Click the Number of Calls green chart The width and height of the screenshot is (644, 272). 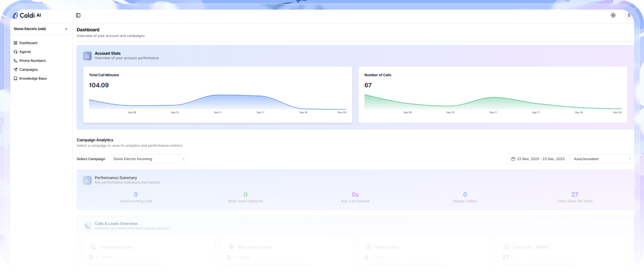click(493, 102)
